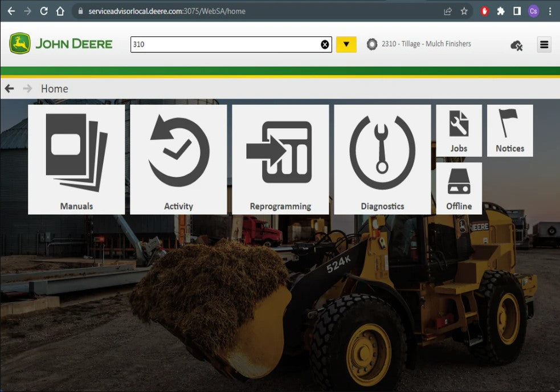Expand the yellow search dropdown arrow
This screenshot has width=560, height=392.
[x=346, y=44]
